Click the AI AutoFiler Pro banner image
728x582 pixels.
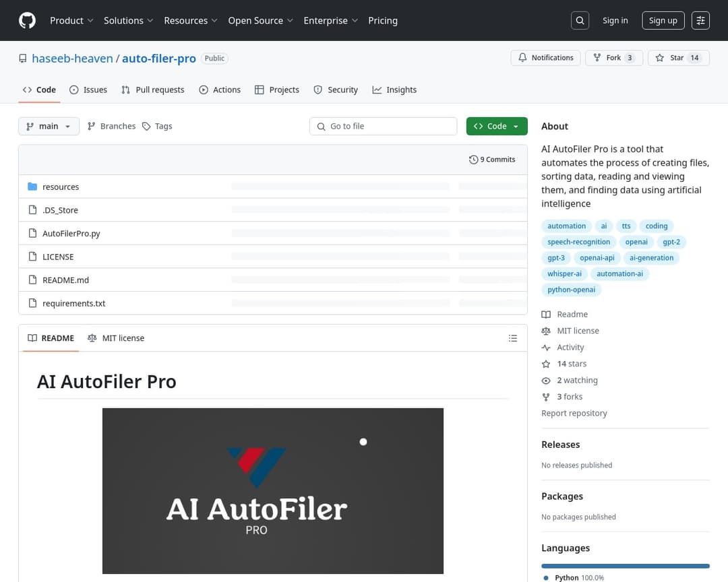click(272, 491)
